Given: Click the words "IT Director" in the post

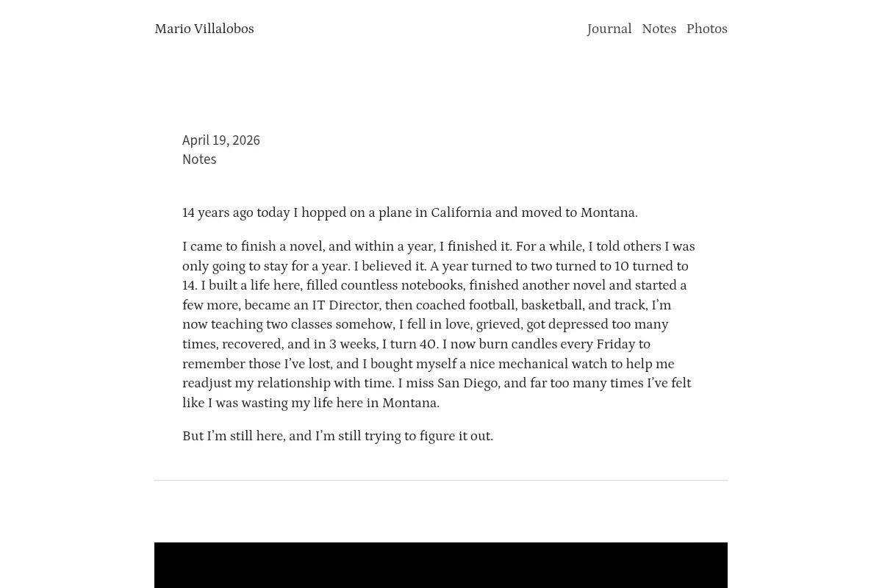Looking at the screenshot, I should click(345, 306).
